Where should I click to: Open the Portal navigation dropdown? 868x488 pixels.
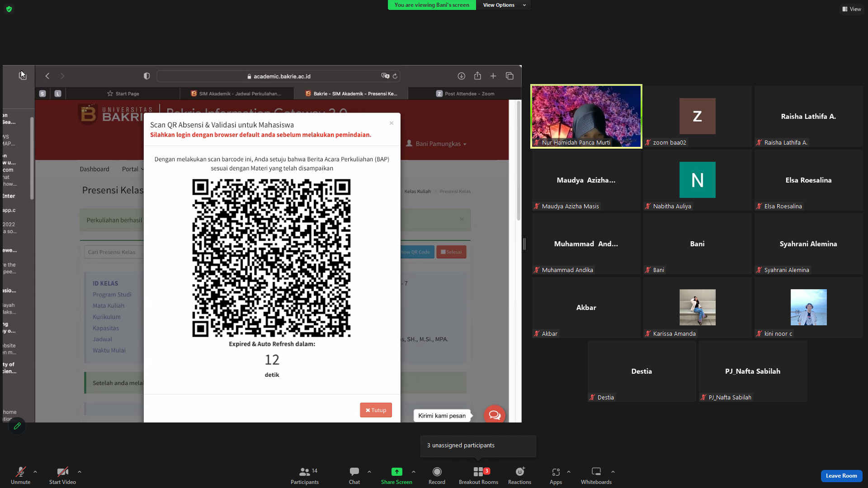[x=133, y=169]
